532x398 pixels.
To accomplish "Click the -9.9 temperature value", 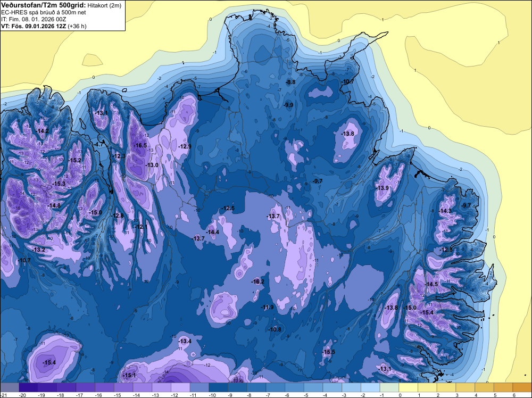I will click(x=288, y=105).
